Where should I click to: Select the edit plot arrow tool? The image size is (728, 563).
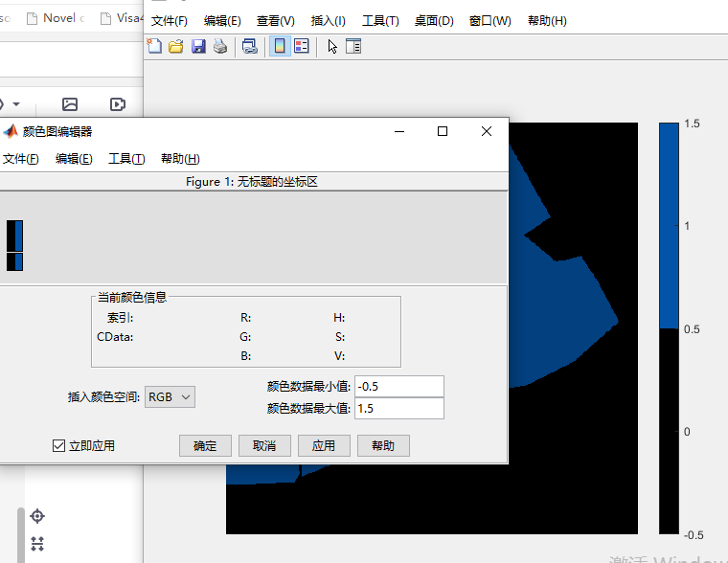tap(332, 46)
